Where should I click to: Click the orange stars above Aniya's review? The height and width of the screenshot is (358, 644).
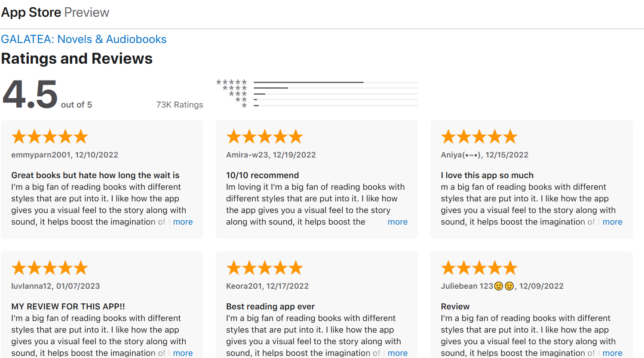point(479,137)
